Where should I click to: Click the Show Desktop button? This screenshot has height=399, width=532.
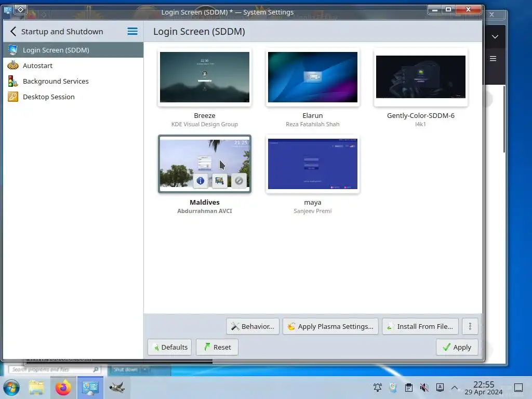518,387
